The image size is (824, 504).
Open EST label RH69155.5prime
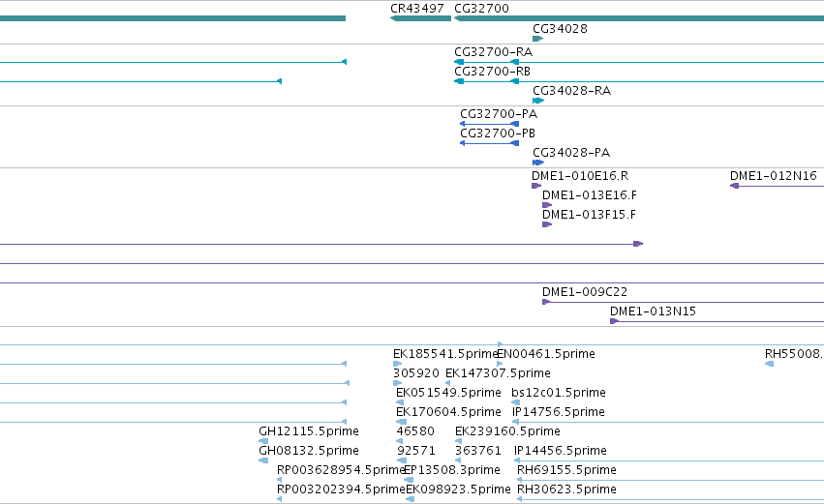click(x=566, y=470)
